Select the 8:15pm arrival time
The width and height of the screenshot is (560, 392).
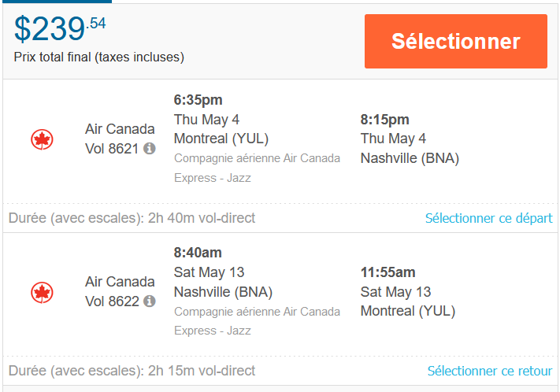coord(384,120)
